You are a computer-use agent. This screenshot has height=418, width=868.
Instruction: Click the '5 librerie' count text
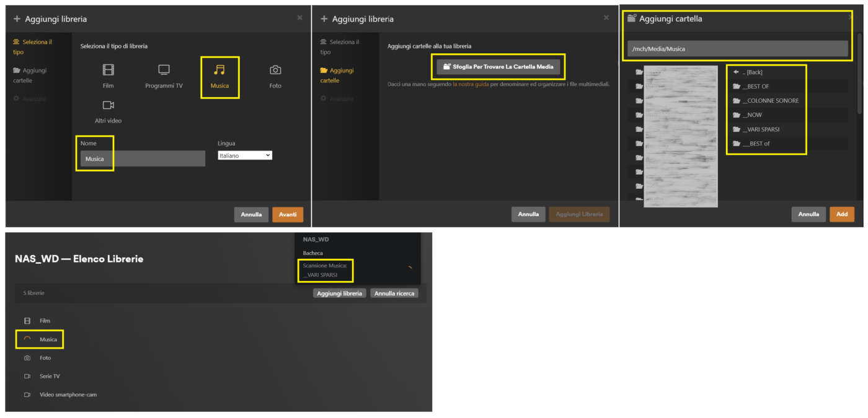34,293
